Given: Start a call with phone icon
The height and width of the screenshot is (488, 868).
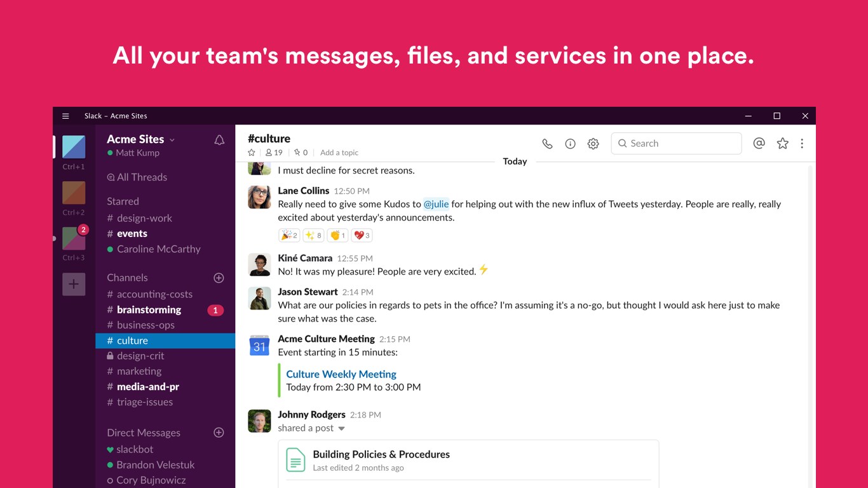Looking at the screenshot, I should 547,144.
